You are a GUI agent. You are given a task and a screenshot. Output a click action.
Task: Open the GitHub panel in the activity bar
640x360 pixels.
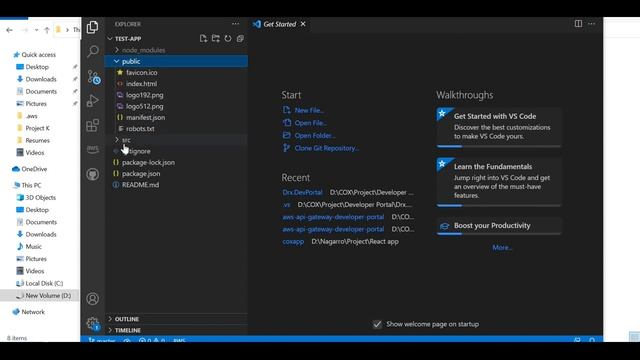(x=93, y=174)
